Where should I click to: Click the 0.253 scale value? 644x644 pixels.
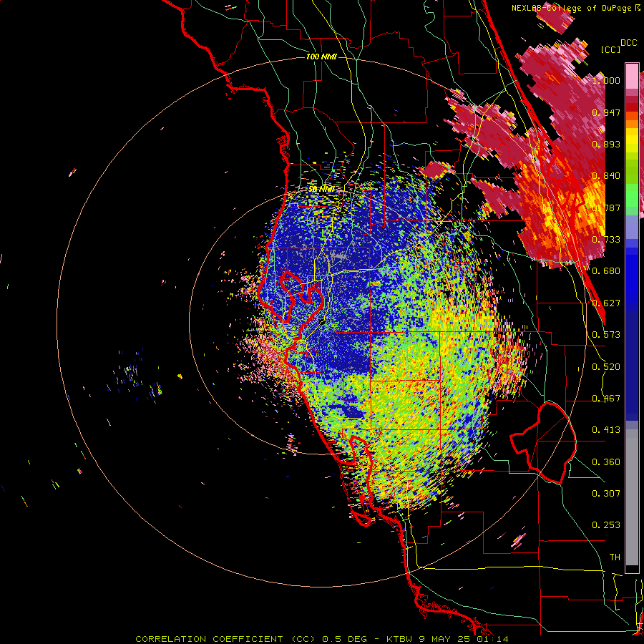(606, 525)
